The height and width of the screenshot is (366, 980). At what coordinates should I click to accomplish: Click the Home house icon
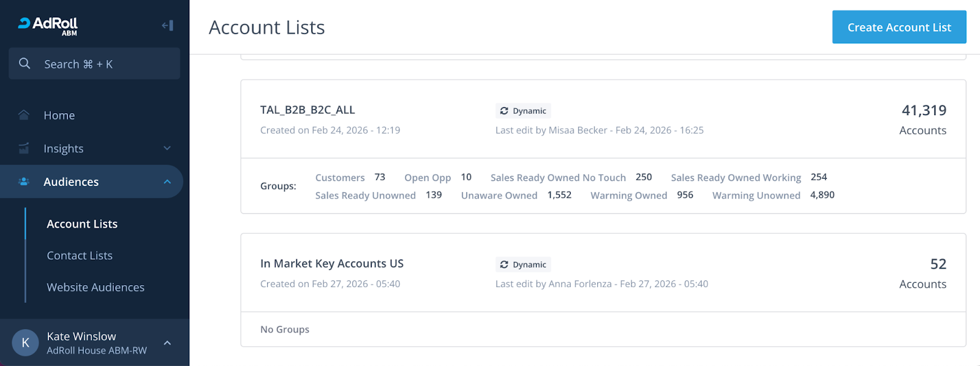pyautogui.click(x=24, y=115)
